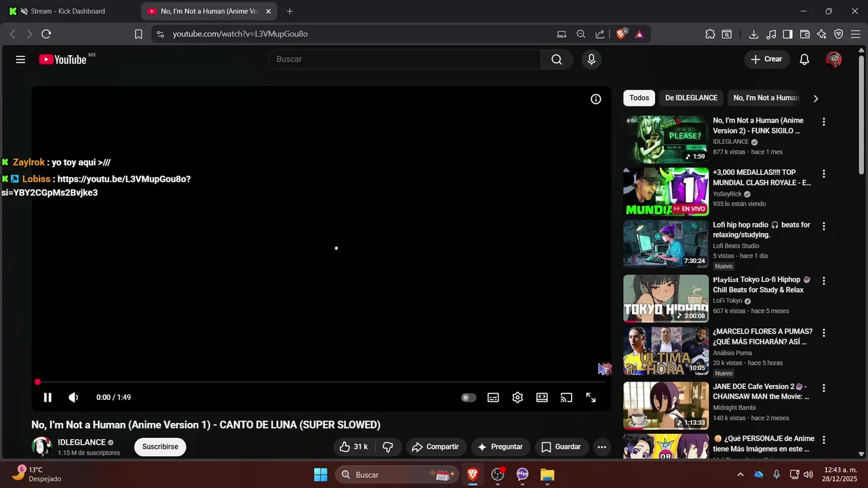Open browser downloads icon
This screenshot has height=488, width=868.
(x=753, y=34)
